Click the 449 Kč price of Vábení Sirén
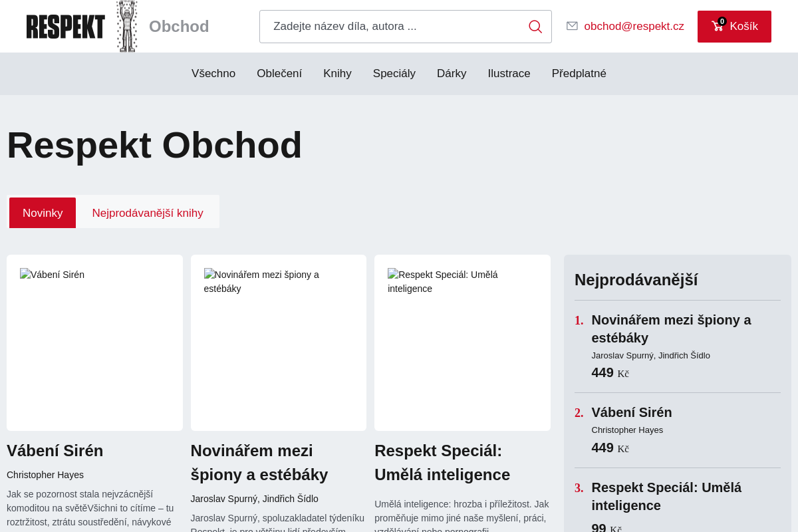The width and height of the screenshot is (798, 532). (610, 448)
